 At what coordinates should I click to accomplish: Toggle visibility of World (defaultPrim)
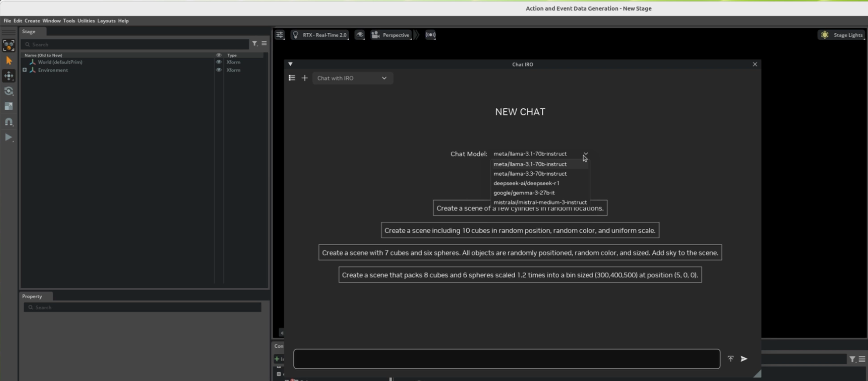point(219,62)
